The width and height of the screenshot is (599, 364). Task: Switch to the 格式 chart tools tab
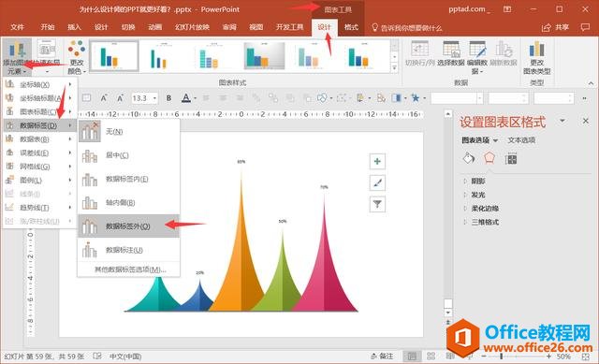pyautogui.click(x=351, y=27)
